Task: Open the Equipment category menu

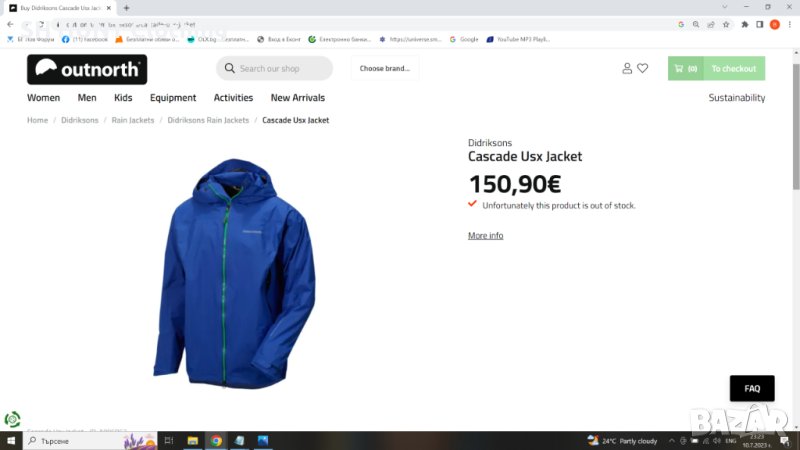Action: [x=173, y=98]
